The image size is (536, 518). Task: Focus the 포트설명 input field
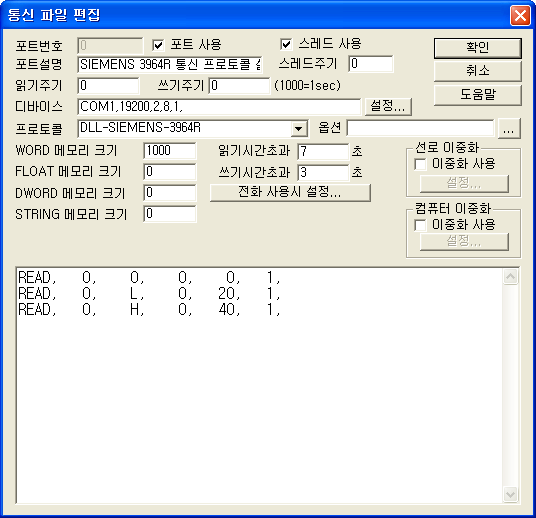coord(170,65)
